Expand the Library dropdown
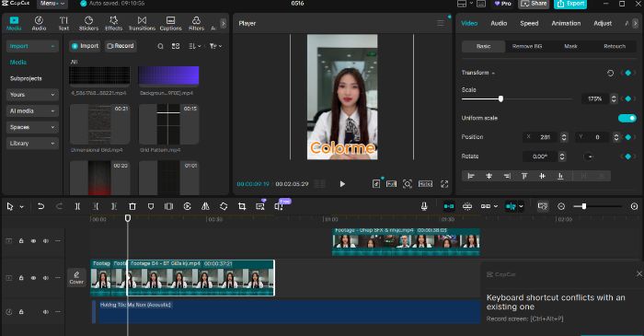644x336 pixels. click(32, 144)
